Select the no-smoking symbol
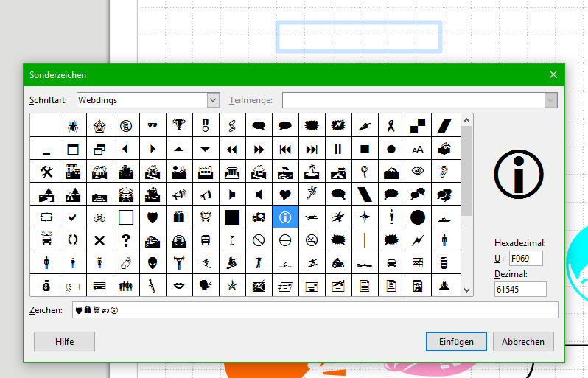588x378 pixels. pyautogui.click(x=312, y=240)
